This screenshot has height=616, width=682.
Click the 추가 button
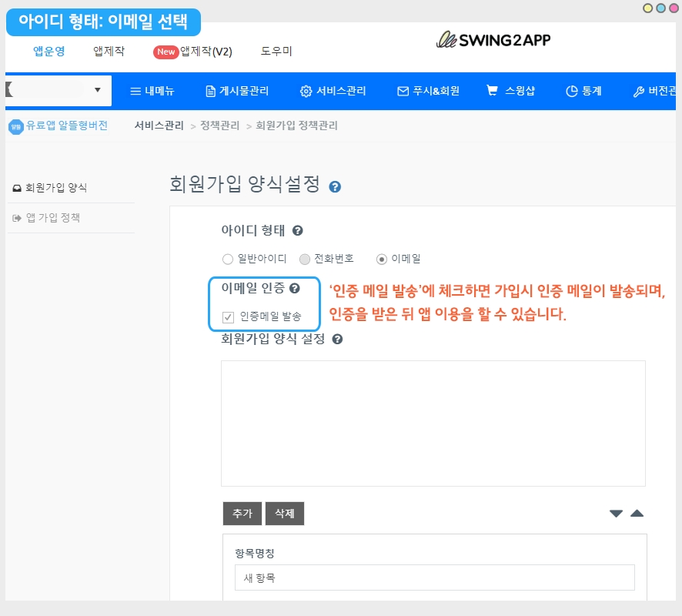pos(242,514)
